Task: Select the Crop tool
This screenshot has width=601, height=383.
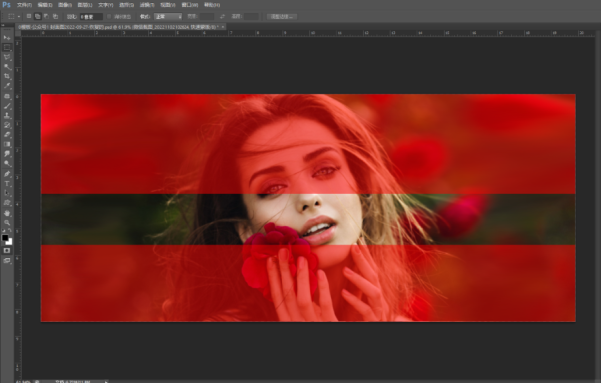Action: (7, 76)
